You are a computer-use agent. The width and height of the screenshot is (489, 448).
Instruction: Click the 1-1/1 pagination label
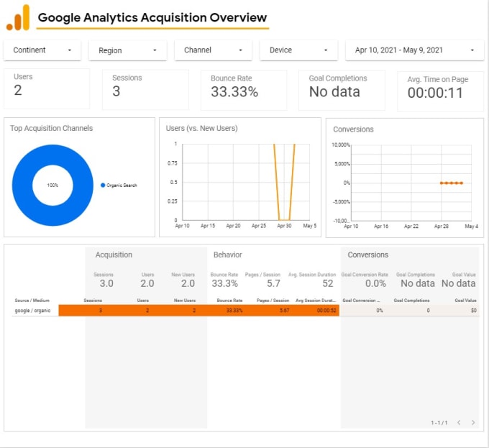[x=439, y=423]
